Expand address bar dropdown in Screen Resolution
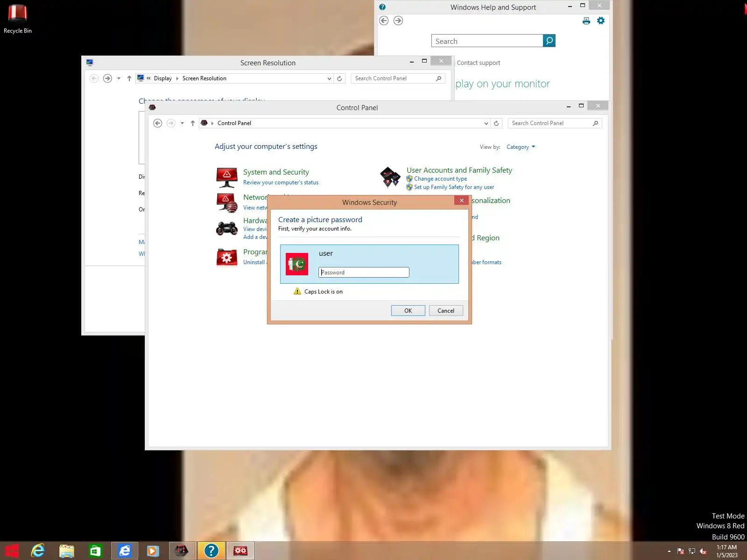747x560 pixels. [x=329, y=78]
